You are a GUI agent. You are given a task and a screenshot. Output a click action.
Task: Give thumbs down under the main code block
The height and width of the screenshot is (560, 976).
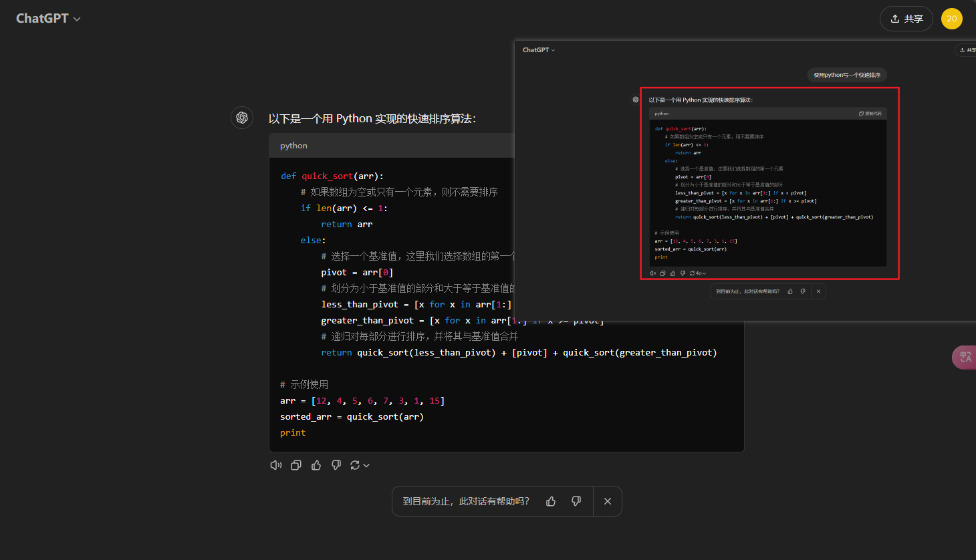(336, 465)
